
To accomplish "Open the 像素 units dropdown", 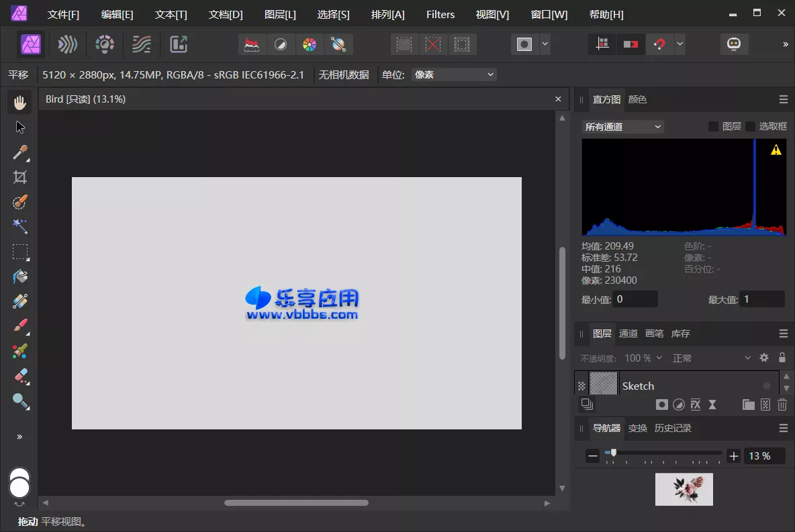I will (x=454, y=74).
